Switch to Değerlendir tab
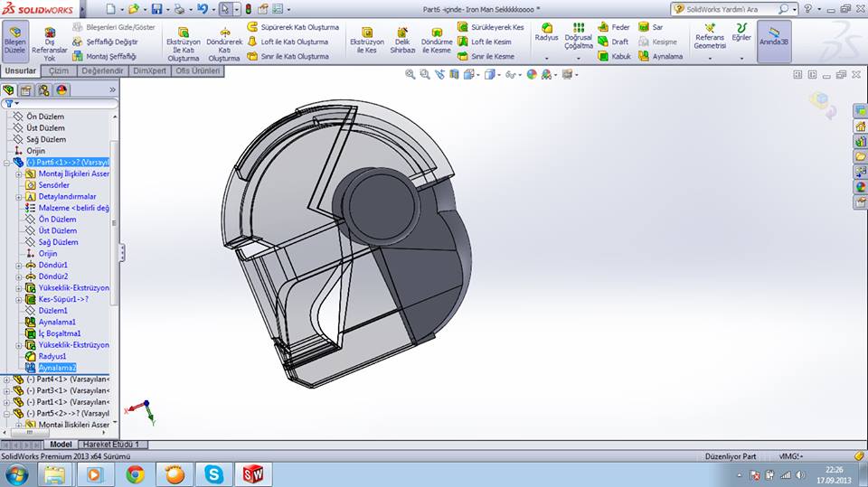The height and width of the screenshot is (487, 868). pos(102,70)
